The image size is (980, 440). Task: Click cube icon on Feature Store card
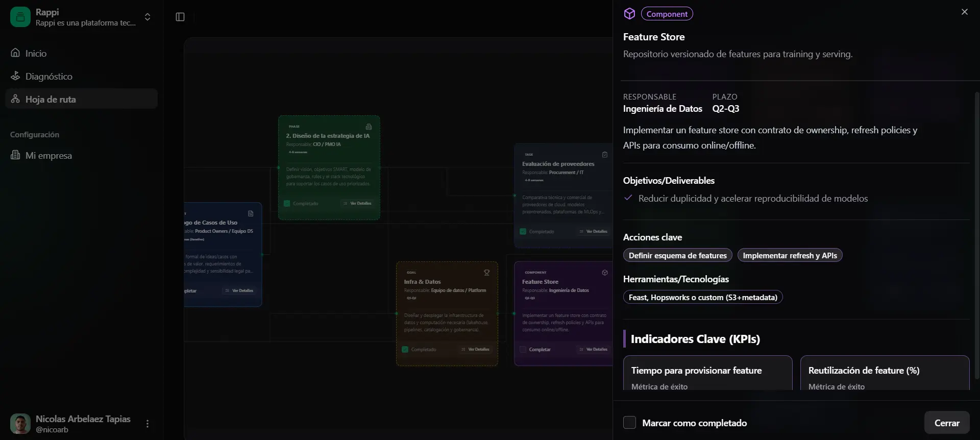(x=604, y=273)
